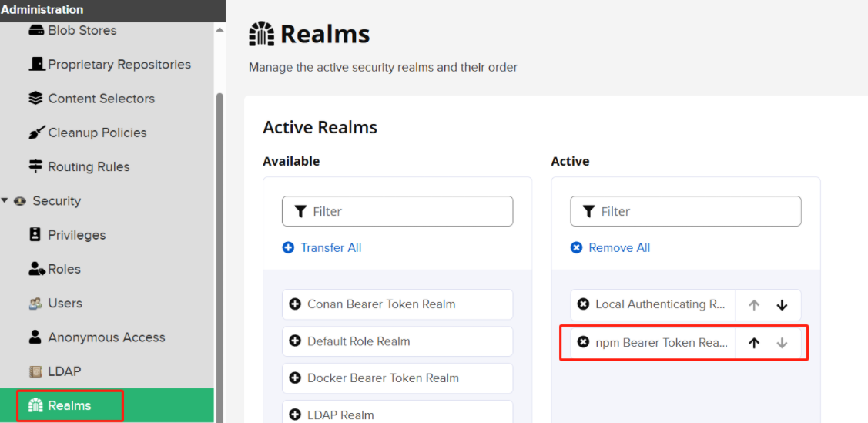The image size is (868, 423).
Task: Move npm Bearer Token Realm down arrow
Action: (x=783, y=344)
